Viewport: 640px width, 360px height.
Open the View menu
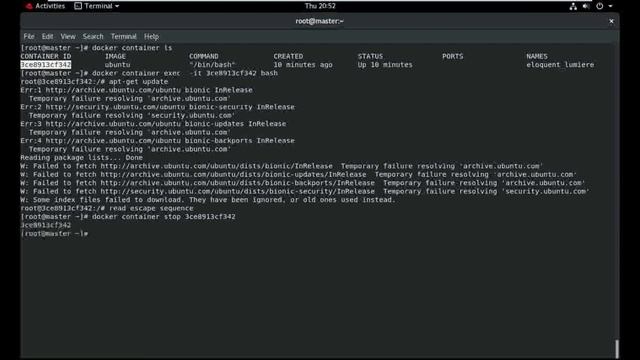pyautogui.click(x=68, y=36)
